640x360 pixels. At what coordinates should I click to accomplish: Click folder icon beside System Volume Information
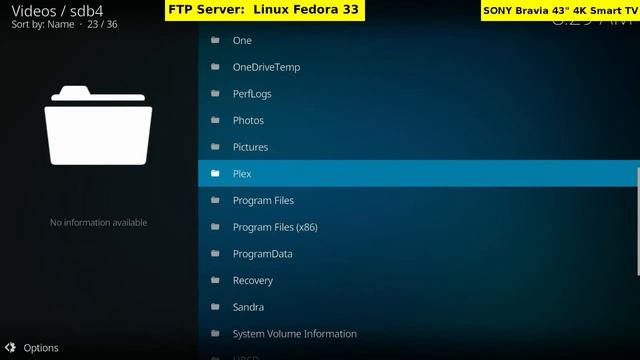215,333
